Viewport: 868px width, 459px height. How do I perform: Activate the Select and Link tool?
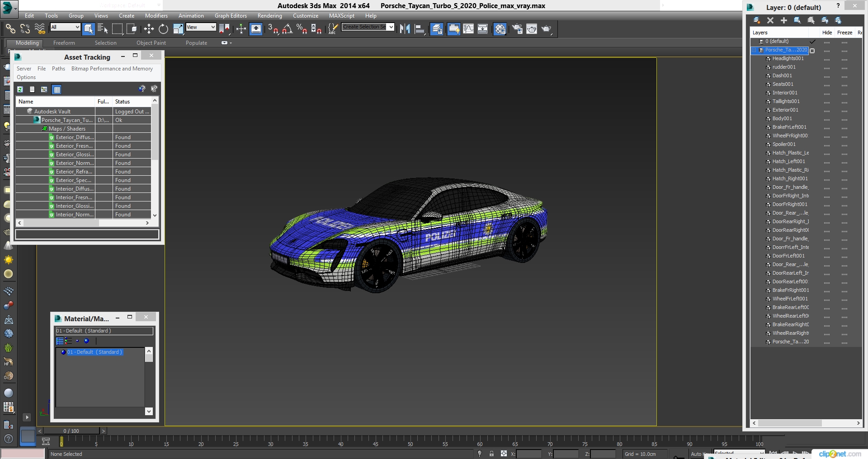pyautogui.click(x=10, y=29)
